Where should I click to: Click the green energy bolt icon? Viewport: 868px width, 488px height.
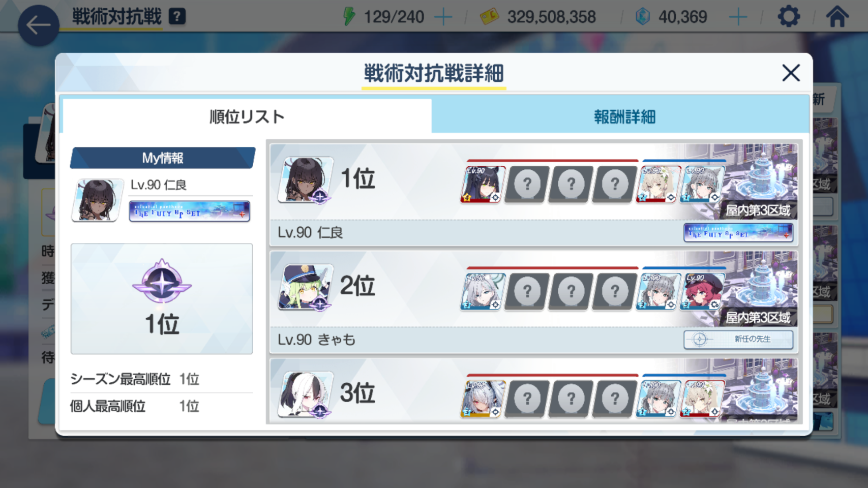tap(349, 16)
